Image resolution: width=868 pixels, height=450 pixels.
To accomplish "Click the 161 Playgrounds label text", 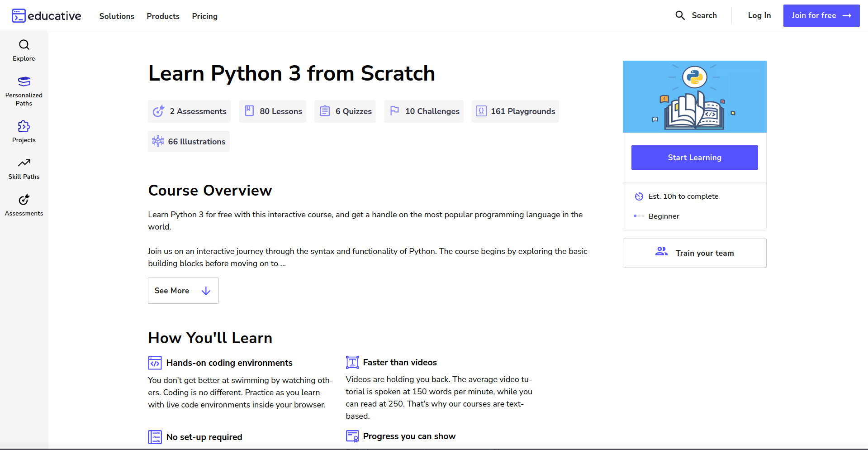I will (x=523, y=111).
